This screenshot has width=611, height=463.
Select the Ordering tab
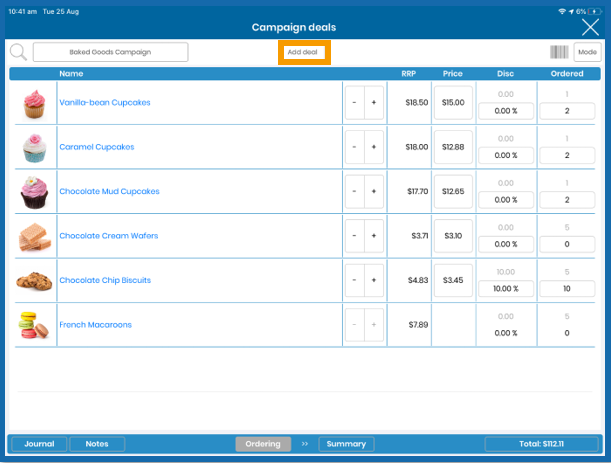263,444
